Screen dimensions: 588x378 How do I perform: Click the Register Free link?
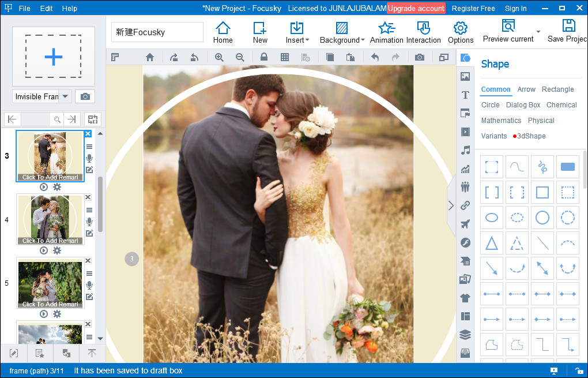point(473,8)
